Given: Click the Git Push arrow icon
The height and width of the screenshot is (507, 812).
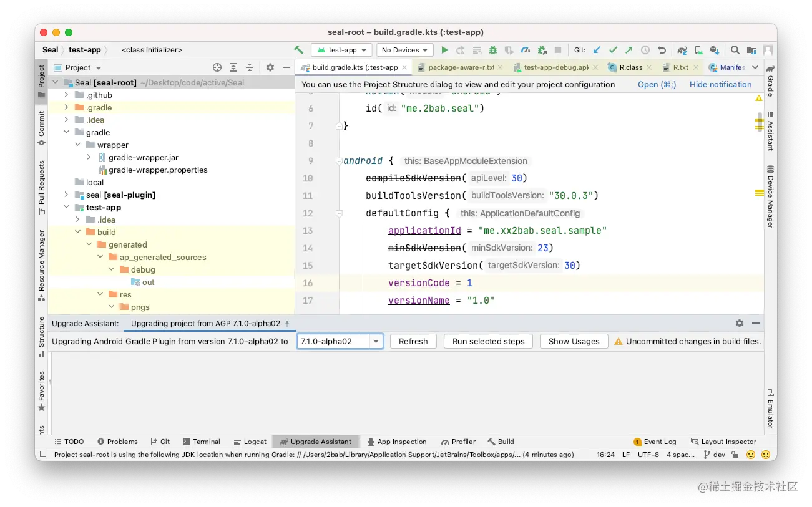Looking at the screenshot, I should 629,50.
